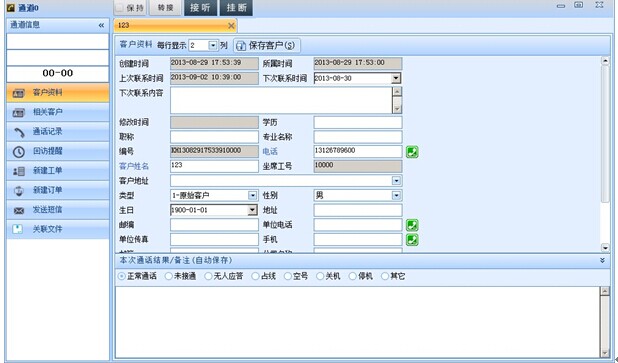618x363 pixels.
Task: Click the 下次联系内容 scrollbar down arrow
Action: coord(397,109)
